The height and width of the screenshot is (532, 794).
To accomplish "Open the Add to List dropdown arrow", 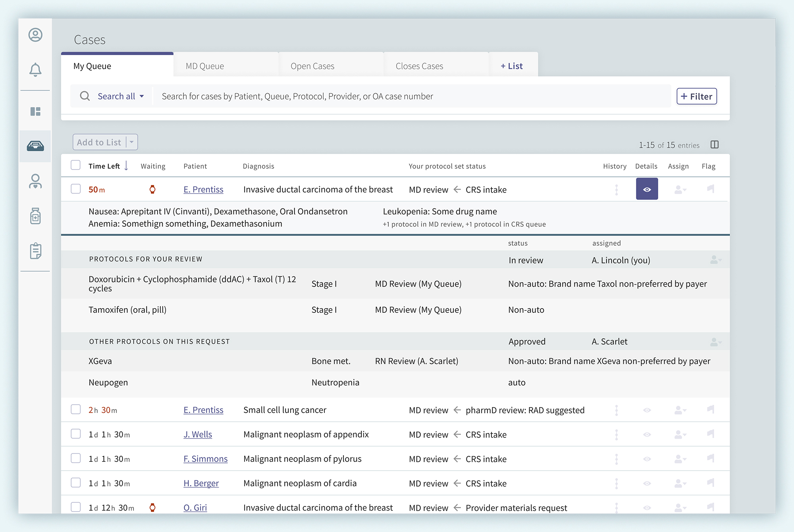I will click(x=132, y=142).
